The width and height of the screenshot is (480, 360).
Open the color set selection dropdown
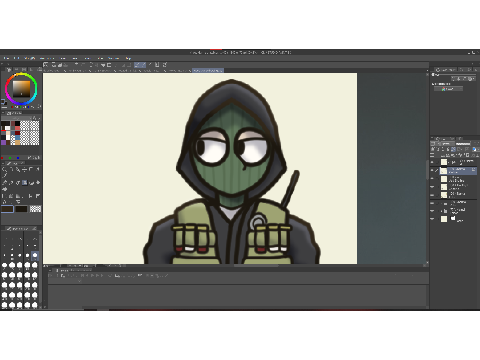[x=17, y=118]
